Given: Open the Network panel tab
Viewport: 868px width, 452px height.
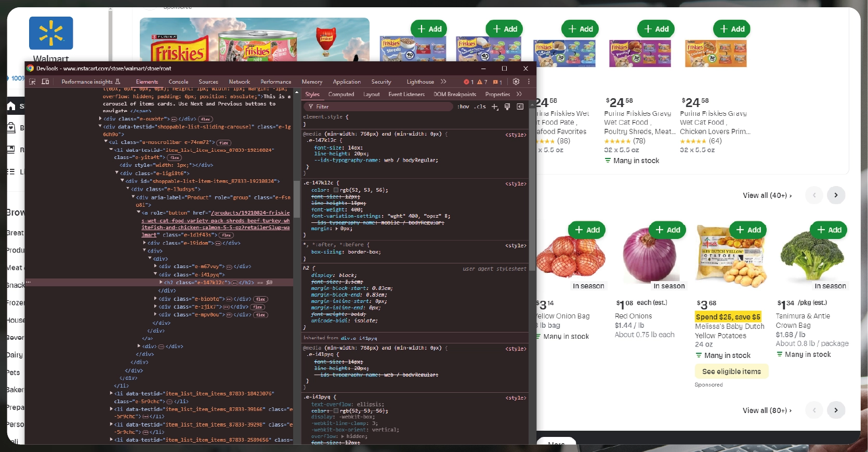Looking at the screenshot, I should [x=240, y=82].
